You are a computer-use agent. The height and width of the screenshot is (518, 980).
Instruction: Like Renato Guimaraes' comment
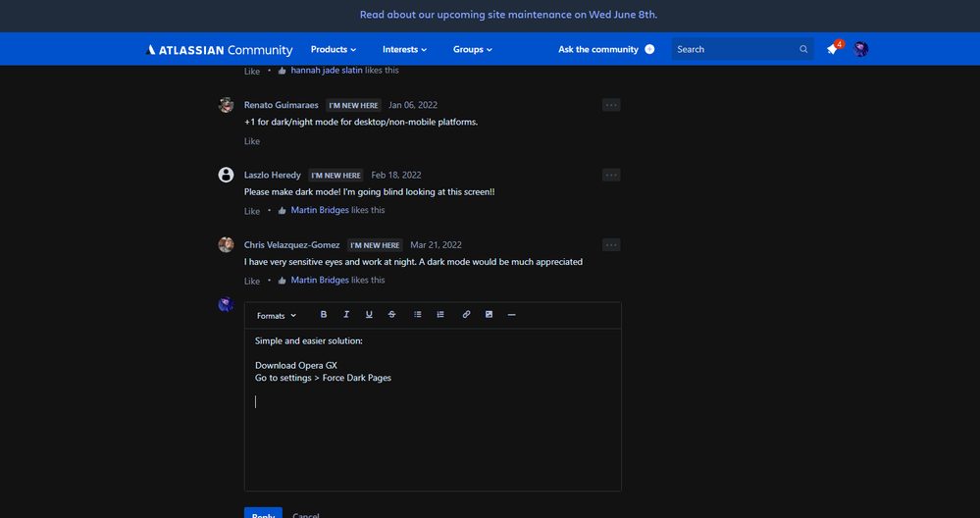point(252,141)
